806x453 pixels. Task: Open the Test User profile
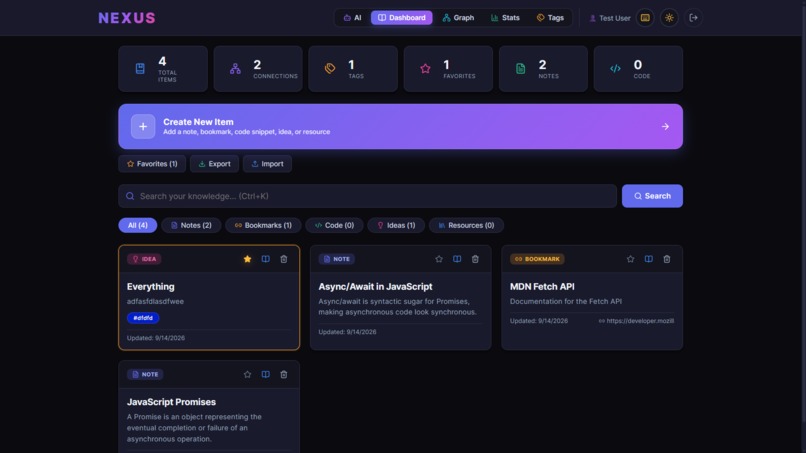tap(609, 18)
